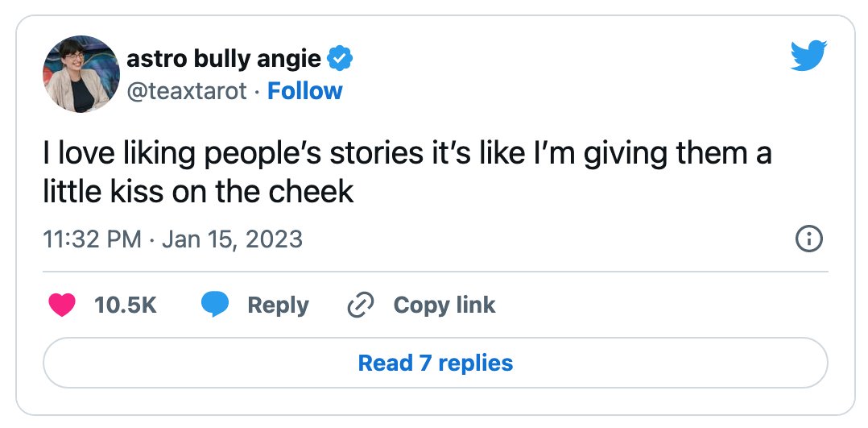
Task: Click the 10.5K likes count
Action: 126,305
